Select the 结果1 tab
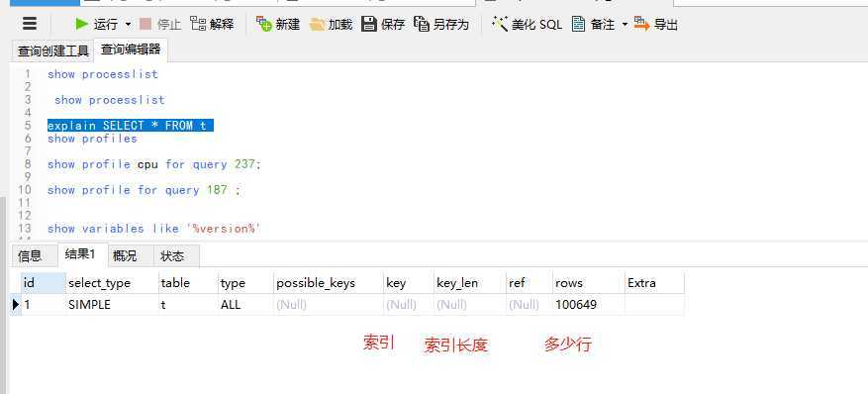 (80, 254)
